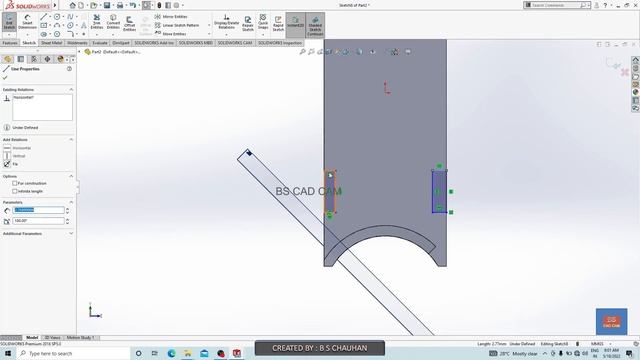The height and width of the screenshot is (360, 640).
Task: Click the Home icon in title toolbar
Action: (73, 5)
